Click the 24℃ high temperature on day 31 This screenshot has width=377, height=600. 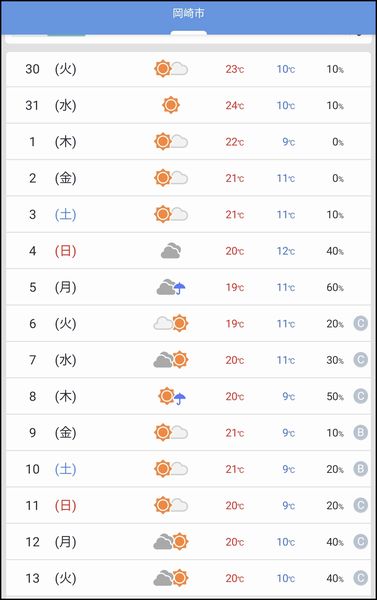coord(235,105)
